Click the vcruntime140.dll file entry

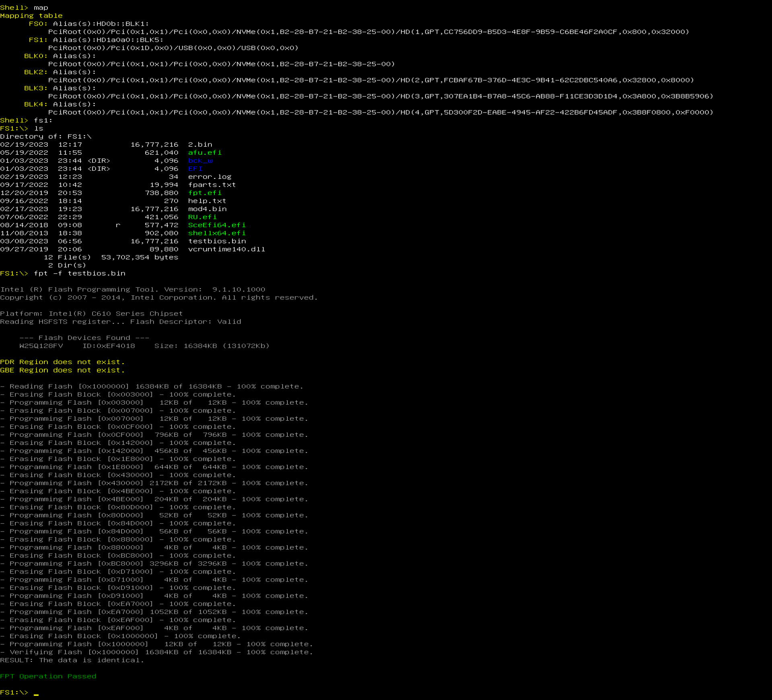(x=226, y=249)
